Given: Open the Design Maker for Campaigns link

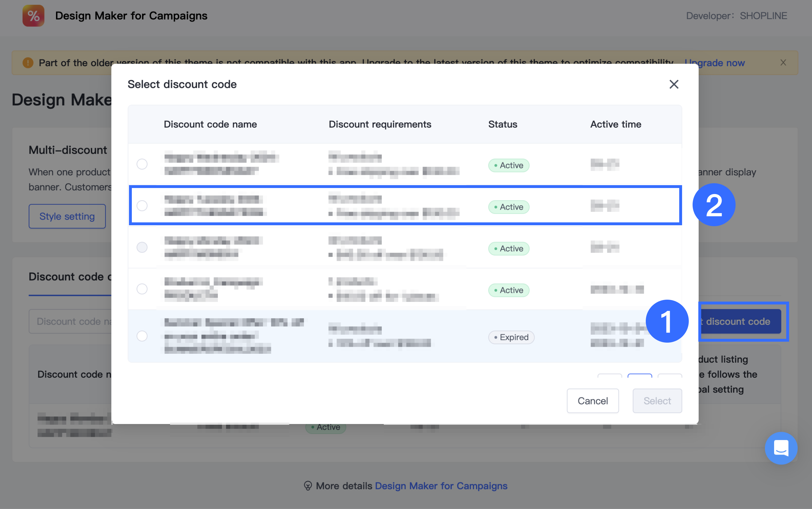Looking at the screenshot, I should [441, 486].
